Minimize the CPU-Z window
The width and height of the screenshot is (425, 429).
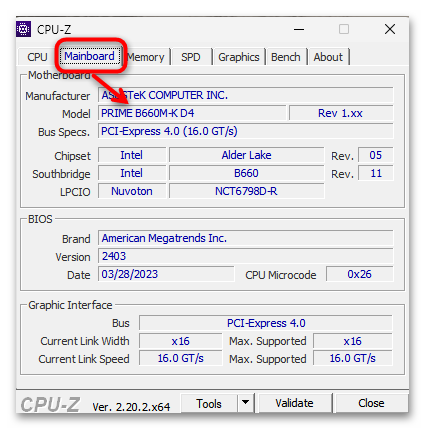pos(299,29)
